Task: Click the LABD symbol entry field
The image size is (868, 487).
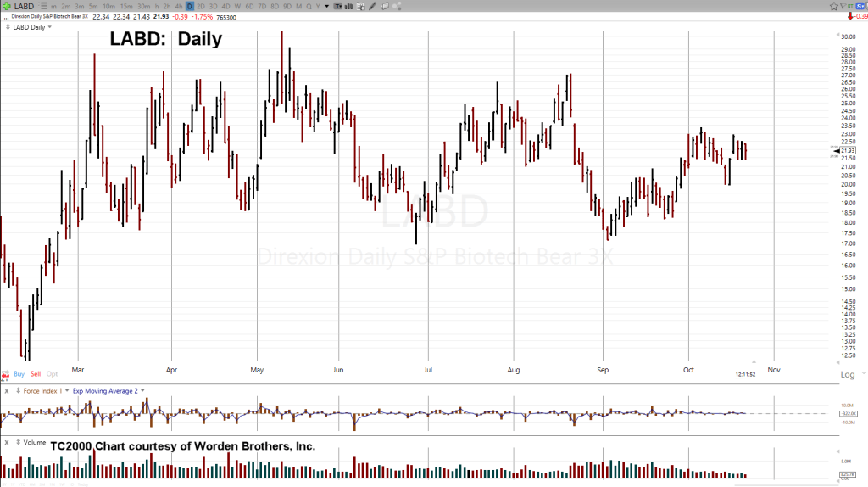Action: tap(23, 6)
